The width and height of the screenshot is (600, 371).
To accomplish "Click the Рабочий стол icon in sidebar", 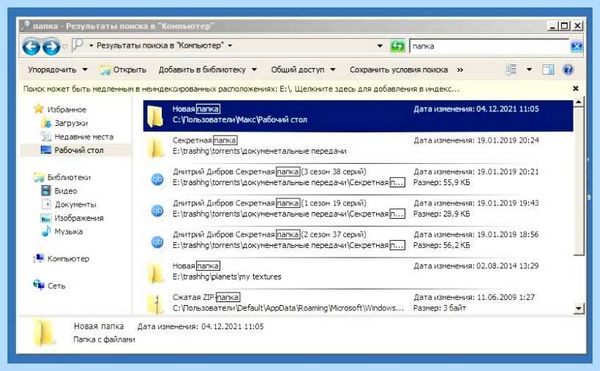I will pyautogui.click(x=46, y=150).
